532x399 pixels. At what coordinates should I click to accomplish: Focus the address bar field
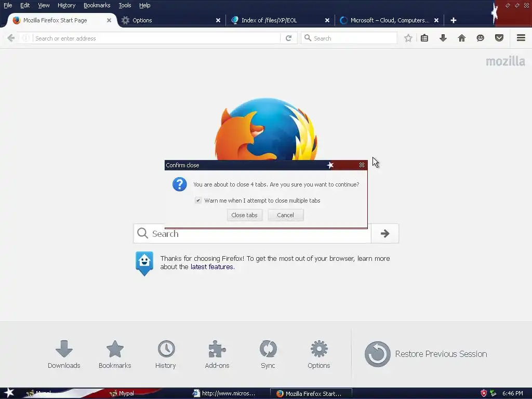click(x=156, y=38)
